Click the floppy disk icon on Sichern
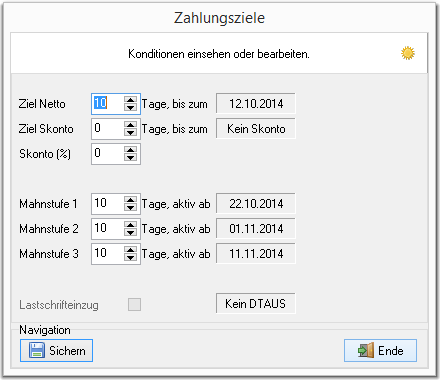This screenshot has height=380, width=440. tap(36, 351)
